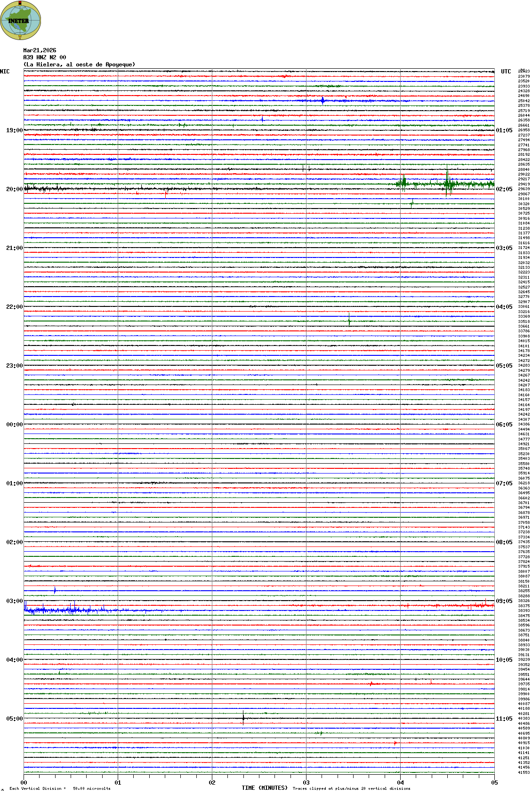Click the vertical division microvolts scale note

[x=60, y=788]
